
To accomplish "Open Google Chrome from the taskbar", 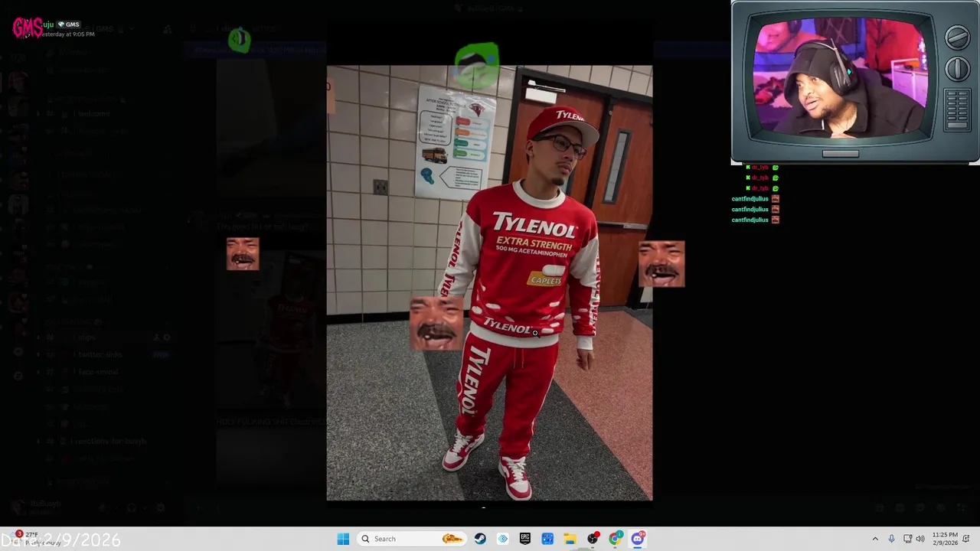I will pyautogui.click(x=615, y=539).
